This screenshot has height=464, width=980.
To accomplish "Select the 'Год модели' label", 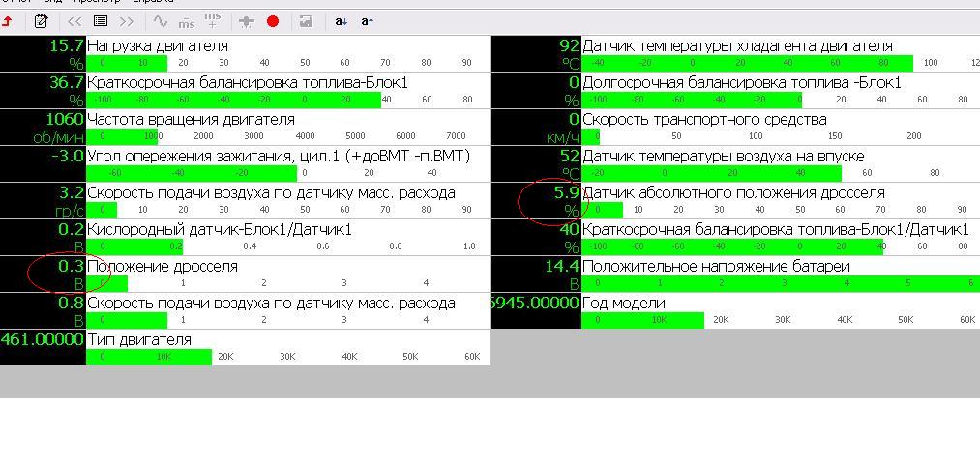I will (624, 303).
